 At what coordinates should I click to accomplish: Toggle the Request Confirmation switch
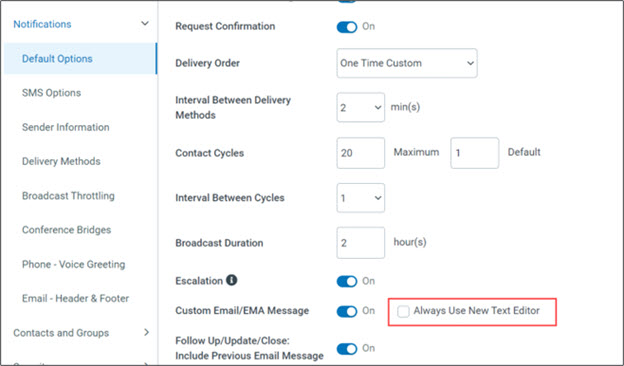tap(347, 27)
